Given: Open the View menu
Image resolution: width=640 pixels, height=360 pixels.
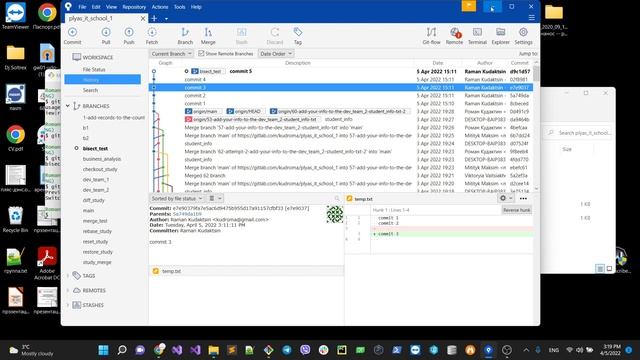Looking at the screenshot, I should click(111, 7).
